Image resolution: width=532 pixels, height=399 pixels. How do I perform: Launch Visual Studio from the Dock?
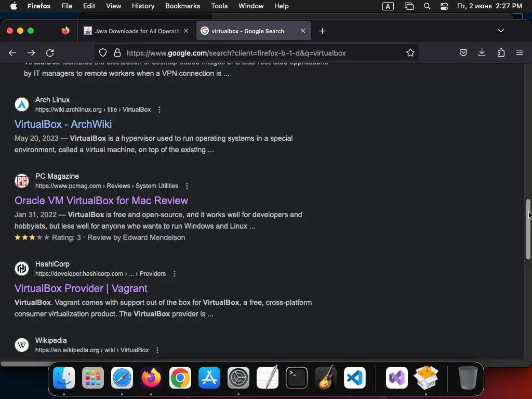point(396,378)
